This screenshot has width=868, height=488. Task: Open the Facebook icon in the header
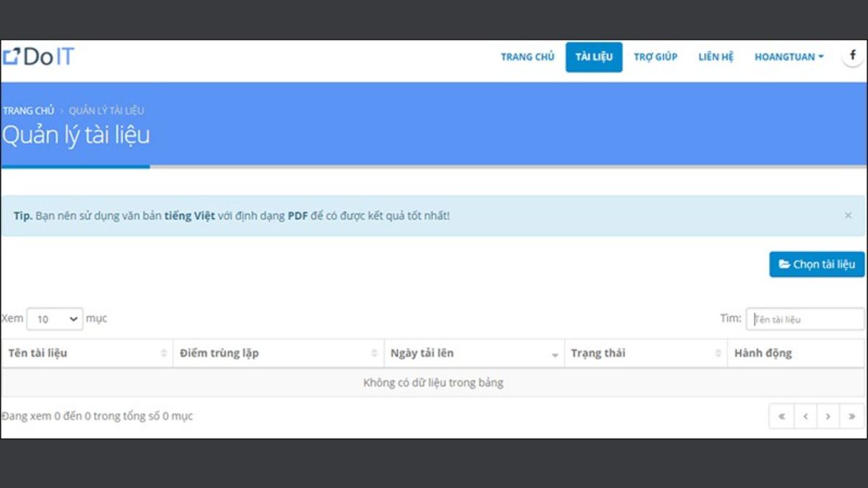point(853,54)
